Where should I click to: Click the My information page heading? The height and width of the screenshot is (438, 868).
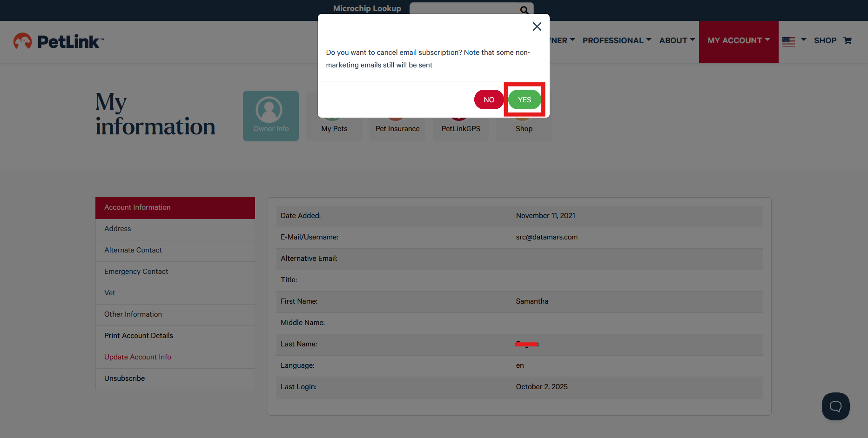pyautogui.click(x=155, y=114)
